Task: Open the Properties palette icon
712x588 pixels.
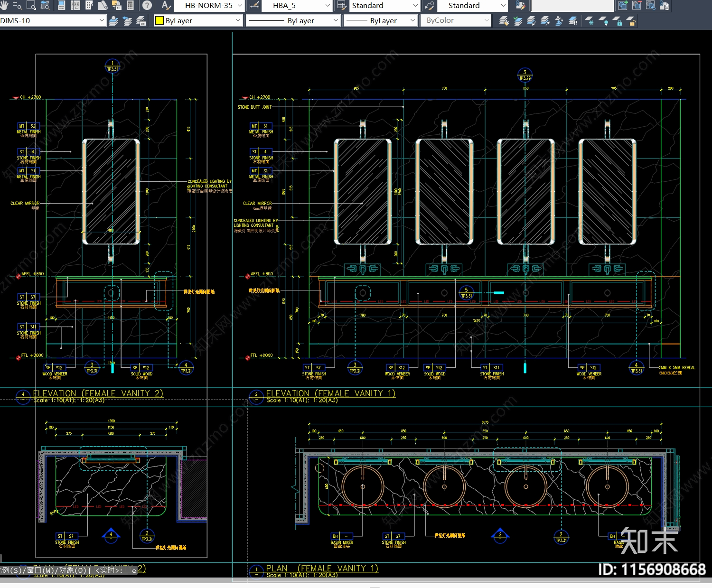Action: point(61,5)
